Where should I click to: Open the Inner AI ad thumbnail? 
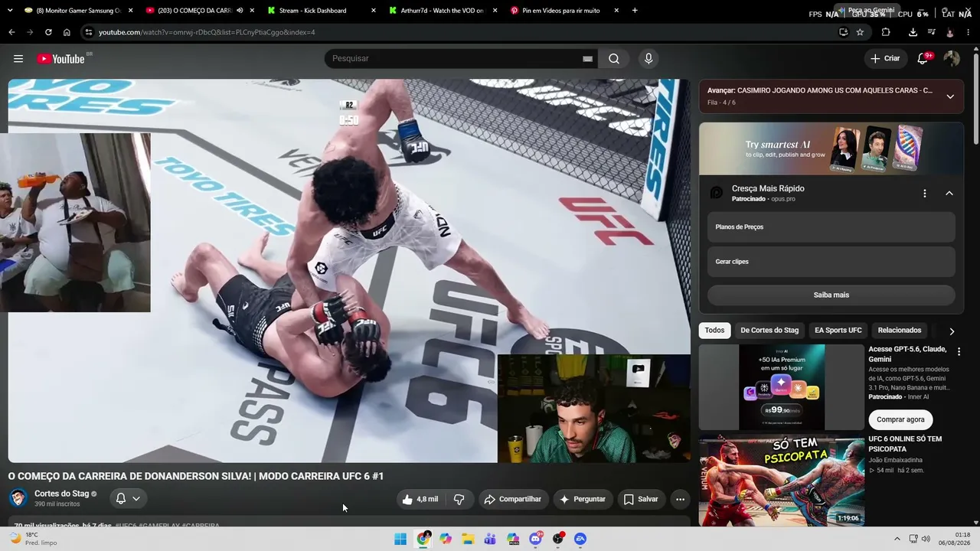[782, 387]
